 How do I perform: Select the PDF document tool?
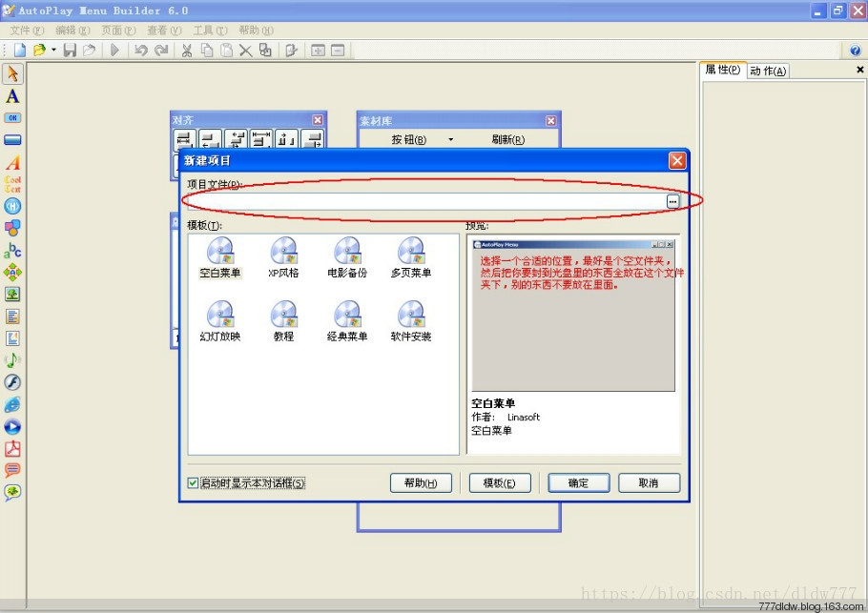coord(12,449)
